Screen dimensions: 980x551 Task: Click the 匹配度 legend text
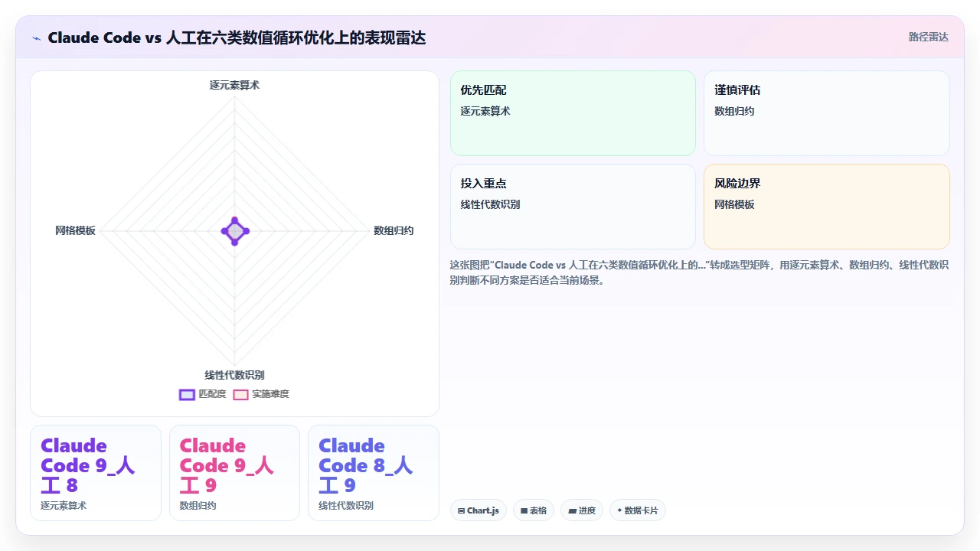pos(212,394)
